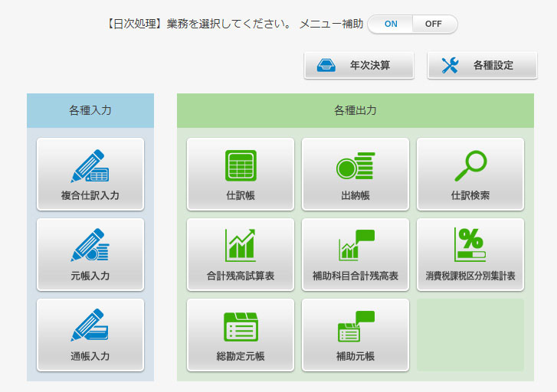The width and height of the screenshot is (557, 392).
Task: Select the 元帳入力 label
Action: click(90, 276)
